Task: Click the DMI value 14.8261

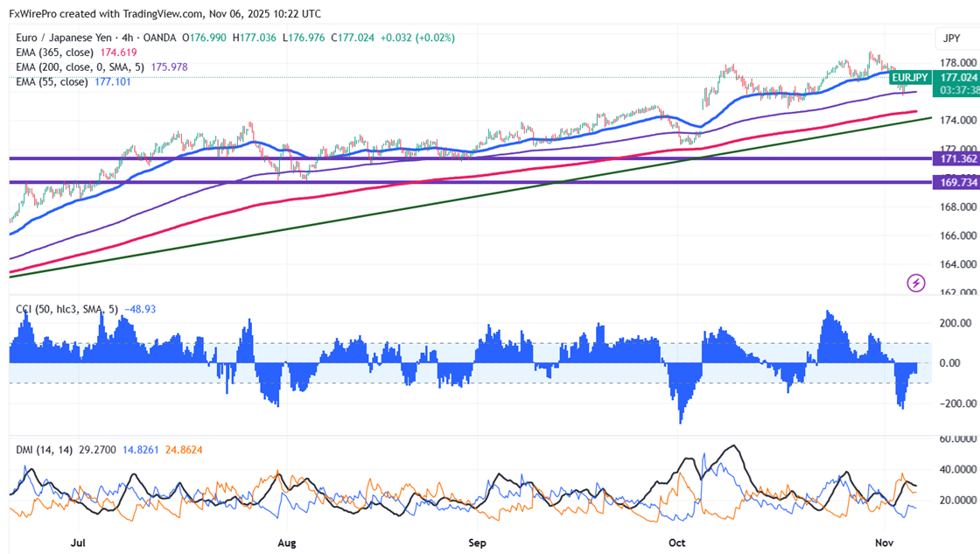Action: tap(141, 450)
